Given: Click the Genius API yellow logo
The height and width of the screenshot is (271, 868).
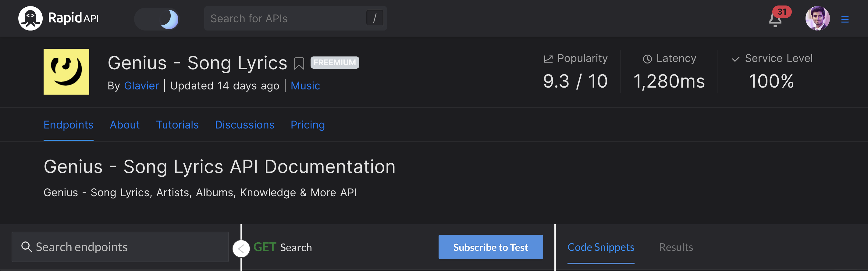Looking at the screenshot, I should point(66,71).
